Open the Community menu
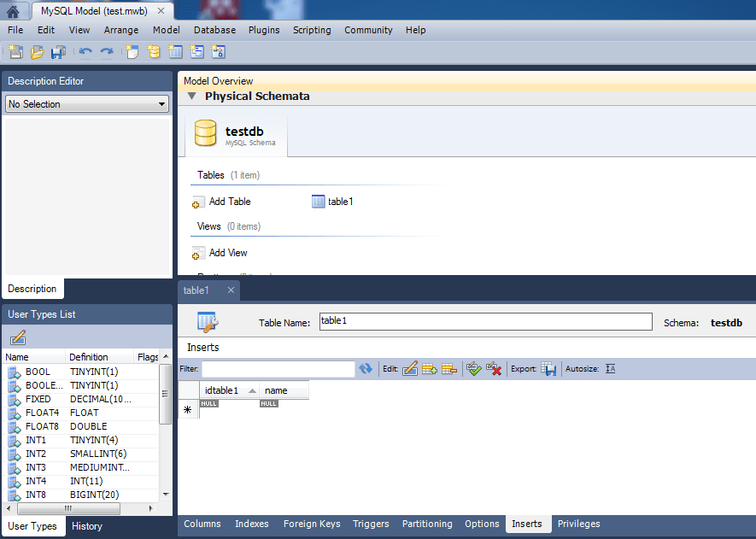Viewport: 756px width, 539px height. [368, 30]
